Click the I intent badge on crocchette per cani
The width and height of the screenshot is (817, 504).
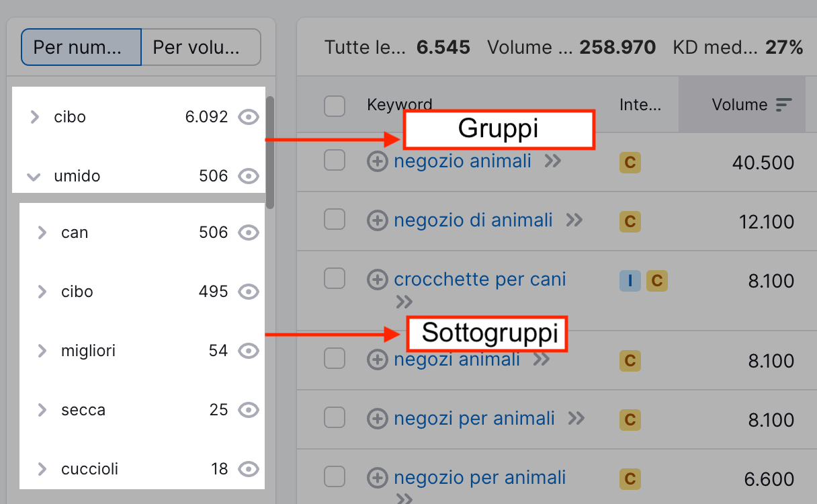coord(630,281)
